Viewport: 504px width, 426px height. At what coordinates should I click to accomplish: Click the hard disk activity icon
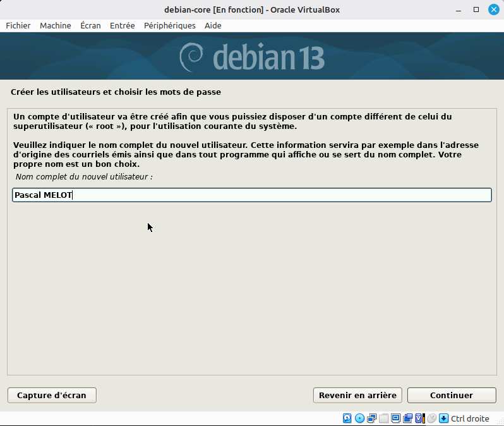click(347, 418)
